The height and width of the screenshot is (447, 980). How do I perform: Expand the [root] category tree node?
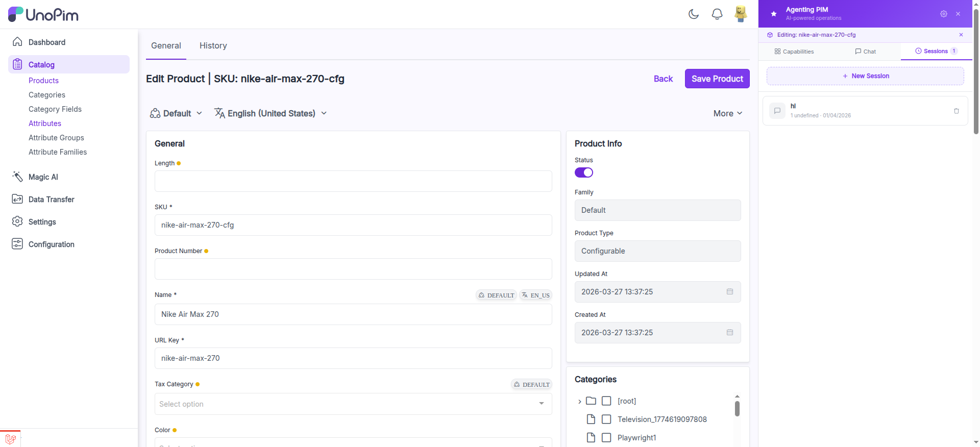pos(580,402)
